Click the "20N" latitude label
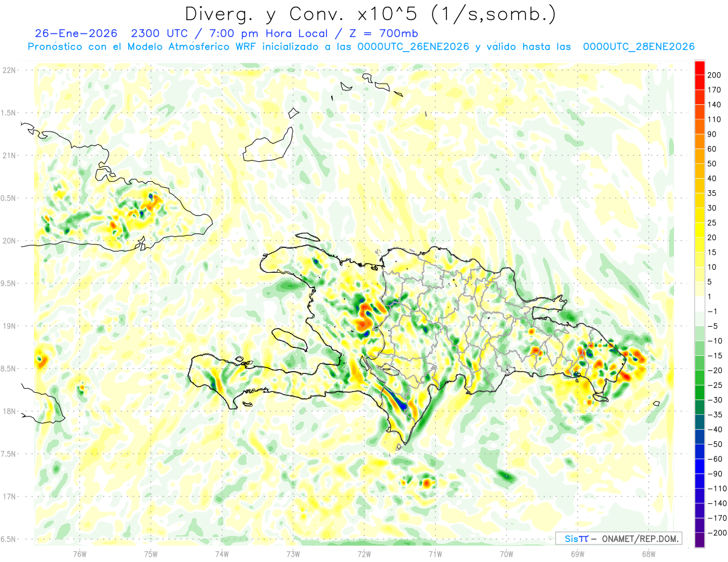Image resolution: width=728 pixels, height=562 pixels. [x=9, y=241]
